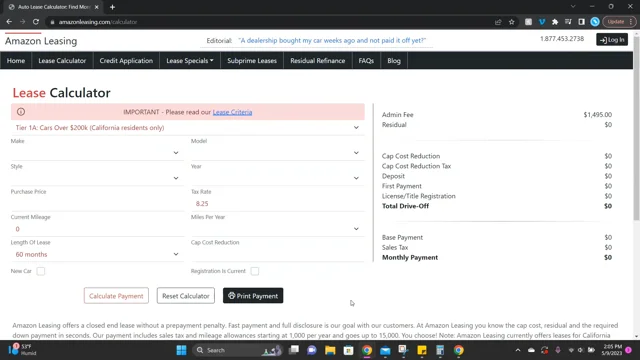This screenshot has width=640, height=360.
Task: Expand the Lease Specials menu
Action: pos(190,60)
